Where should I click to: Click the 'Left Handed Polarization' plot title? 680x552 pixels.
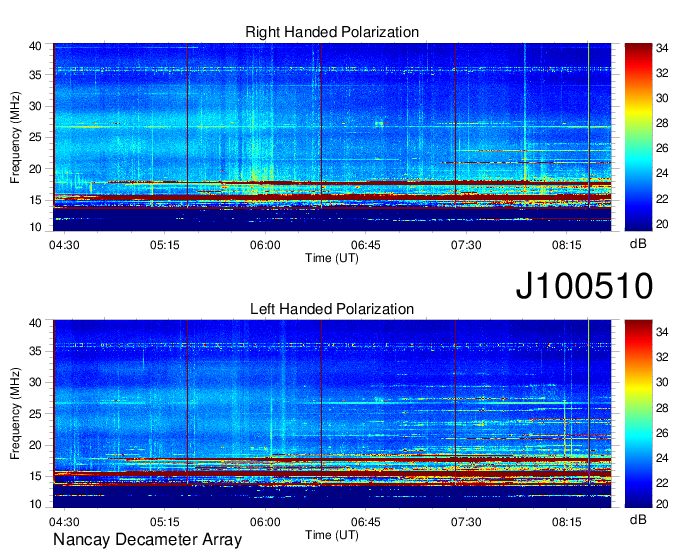click(332, 309)
